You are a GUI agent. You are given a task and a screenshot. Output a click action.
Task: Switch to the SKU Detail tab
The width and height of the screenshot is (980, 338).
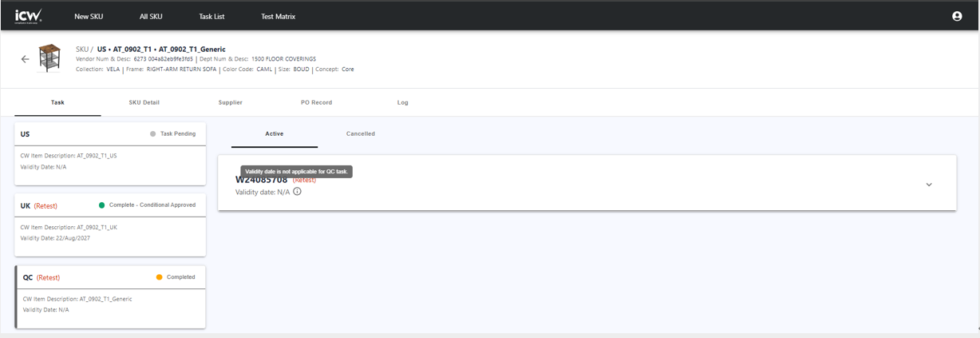click(144, 102)
